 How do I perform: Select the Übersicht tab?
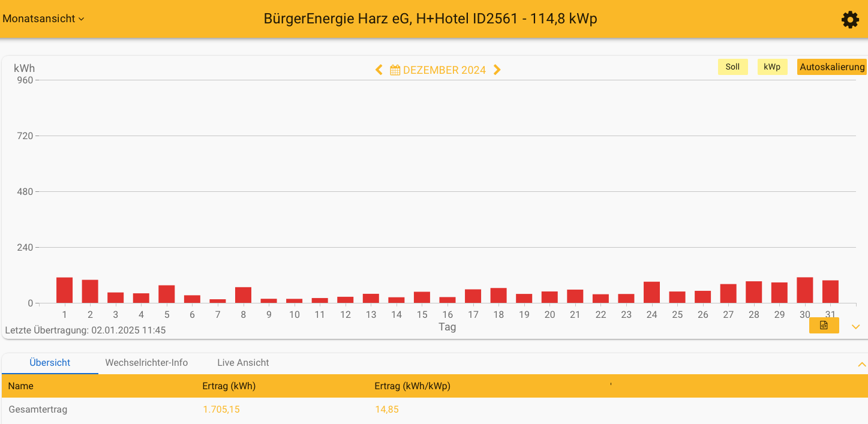pos(50,363)
